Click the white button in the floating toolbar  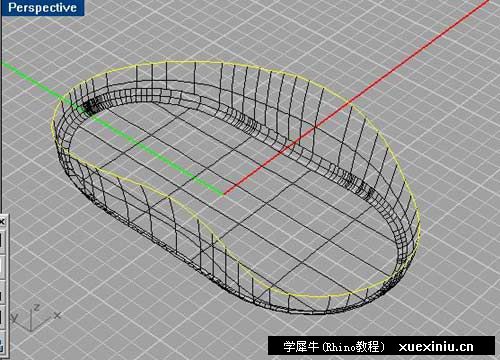[2, 267]
